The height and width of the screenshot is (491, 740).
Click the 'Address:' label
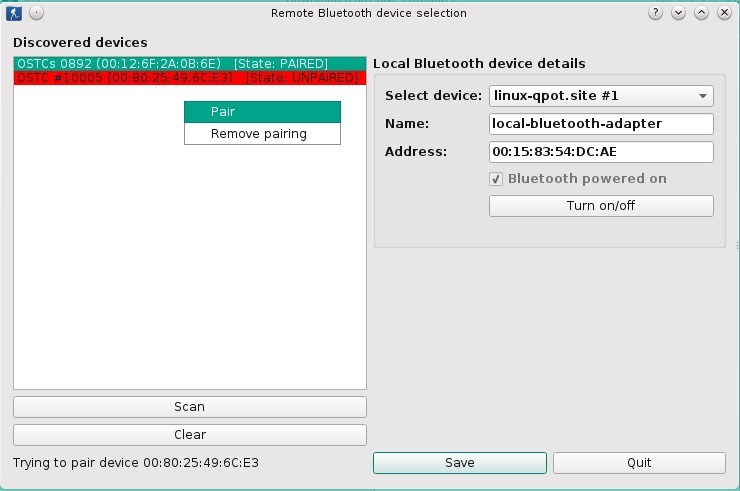tap(416, 152)
